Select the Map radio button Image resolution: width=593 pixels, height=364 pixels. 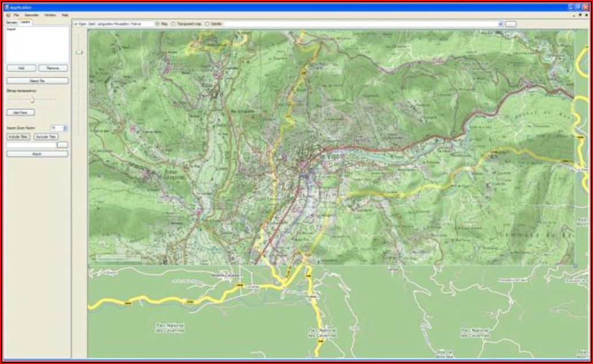coord(157,24)
